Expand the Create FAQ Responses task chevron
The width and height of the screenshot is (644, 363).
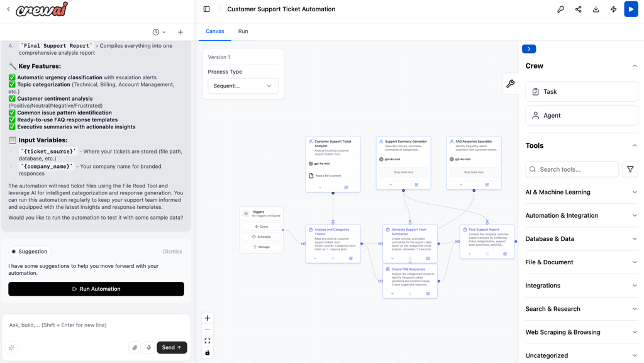[392, 294]
